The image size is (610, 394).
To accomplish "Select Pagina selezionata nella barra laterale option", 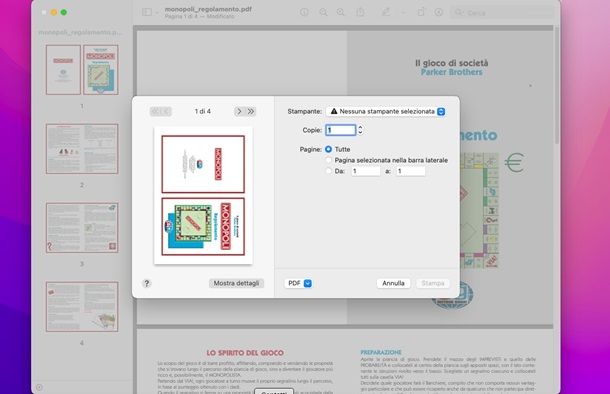I will pyautogui.click(x=328, y=160).
